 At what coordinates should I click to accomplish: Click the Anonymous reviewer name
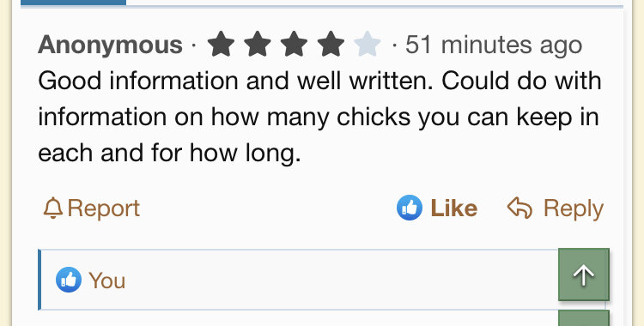pyautogui.click(x=110, y=45)
